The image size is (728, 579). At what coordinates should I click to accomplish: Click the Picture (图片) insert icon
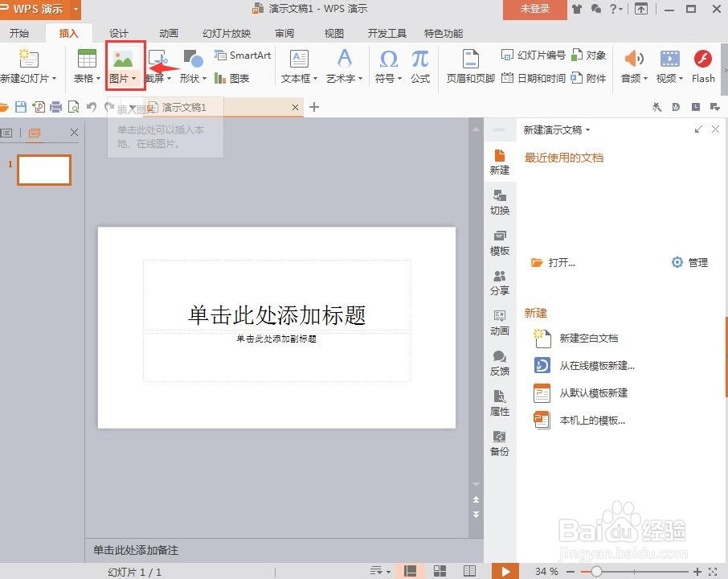tap(123, 59)
